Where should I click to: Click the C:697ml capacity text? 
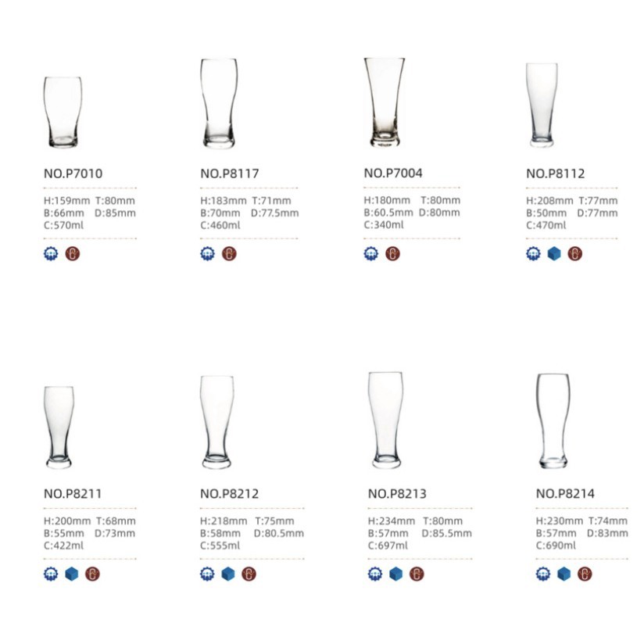pos(388,546)
